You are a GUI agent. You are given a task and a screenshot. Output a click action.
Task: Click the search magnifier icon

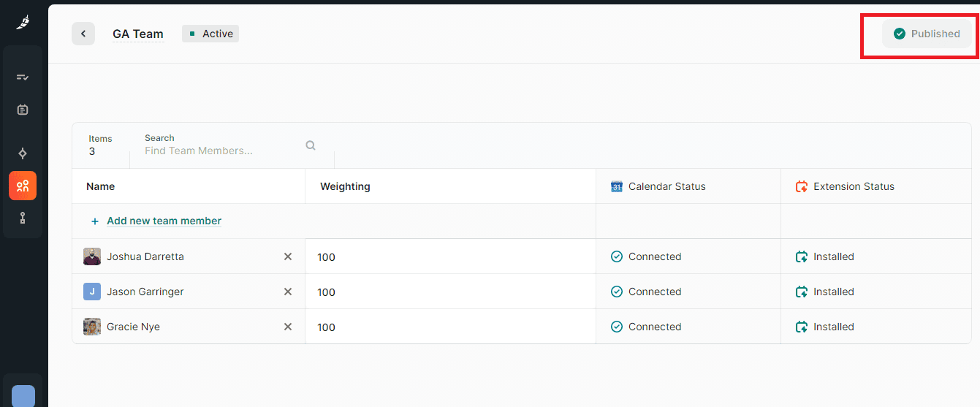pyautogui.click(x=311, y=145)
